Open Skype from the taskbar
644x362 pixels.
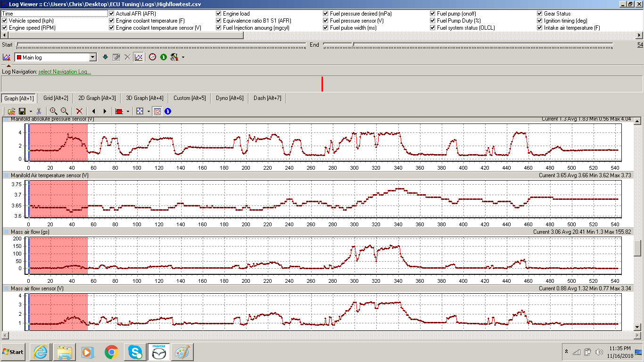coord(135,352)
